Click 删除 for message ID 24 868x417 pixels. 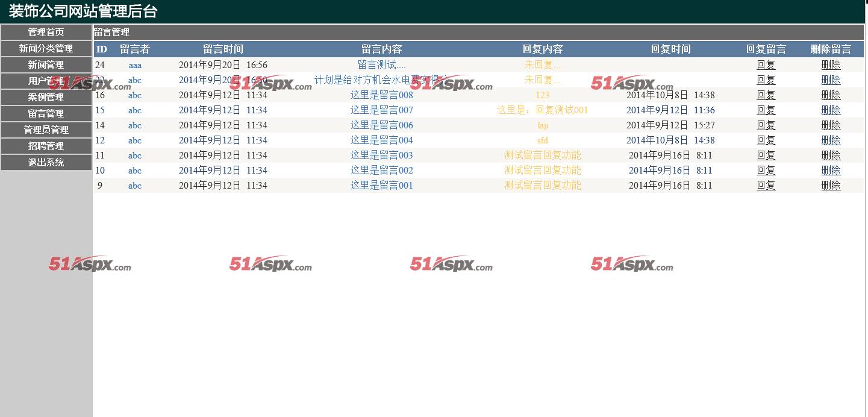831,64
